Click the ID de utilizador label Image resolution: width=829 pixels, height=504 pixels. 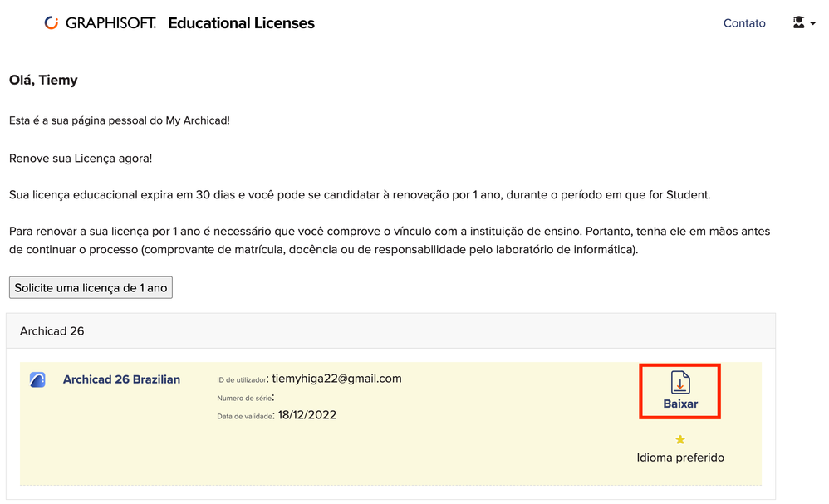click(x=242, y=379)
